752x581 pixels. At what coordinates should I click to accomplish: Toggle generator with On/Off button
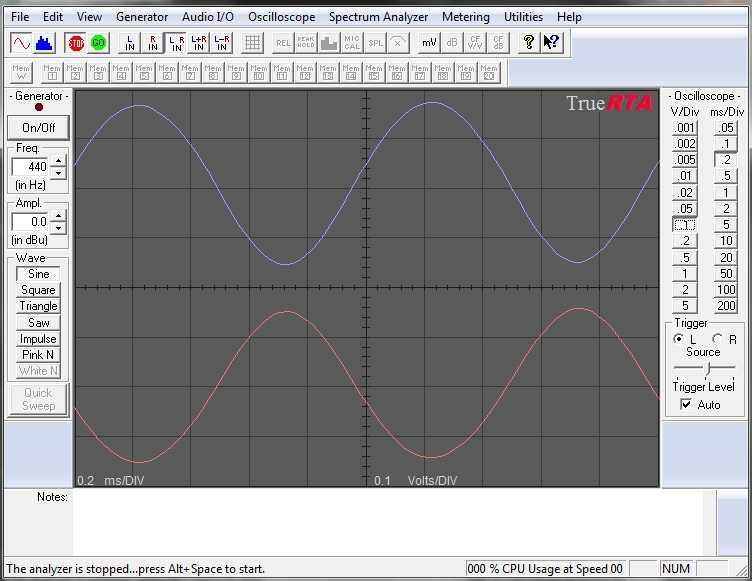tap(38, 128)
